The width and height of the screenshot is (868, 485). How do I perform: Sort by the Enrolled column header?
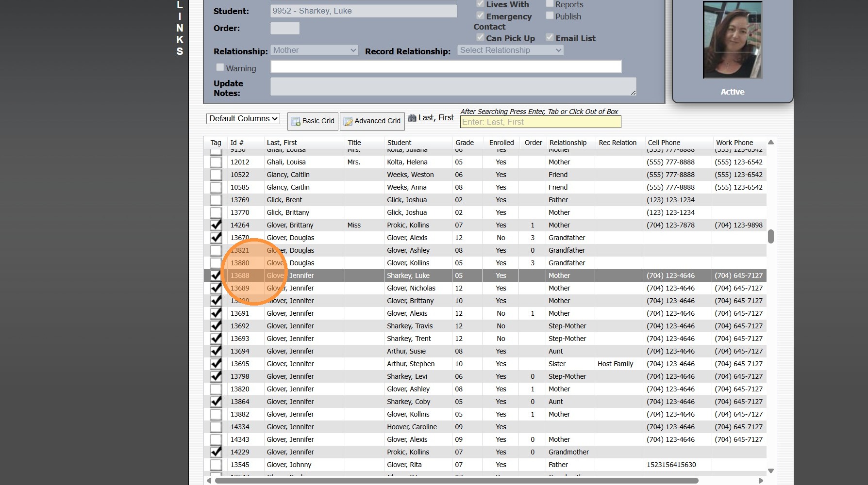click(x=501, y=143)
